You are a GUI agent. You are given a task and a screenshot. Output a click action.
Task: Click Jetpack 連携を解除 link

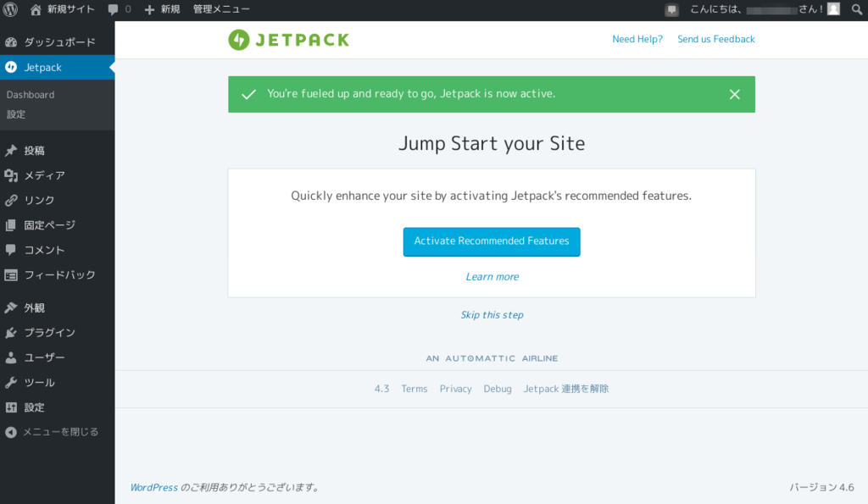click(566, 389)
